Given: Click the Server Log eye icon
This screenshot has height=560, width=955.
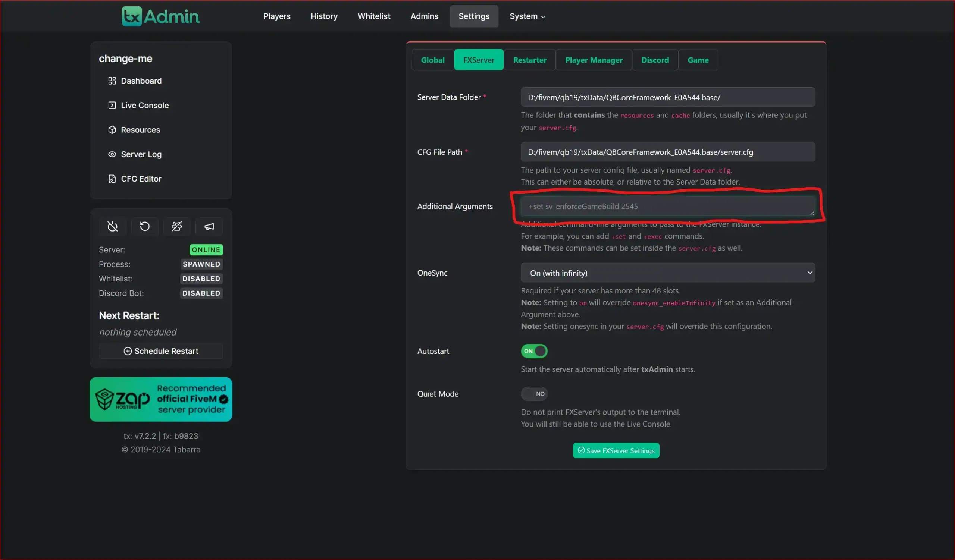Looking at the screenshot, I should click(x=112, y=154).
